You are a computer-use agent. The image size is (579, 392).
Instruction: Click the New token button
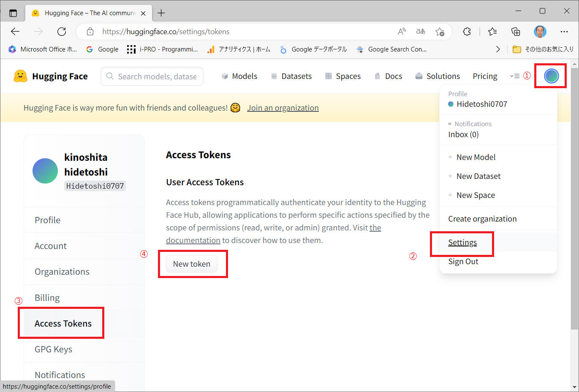tap(192, 264)
